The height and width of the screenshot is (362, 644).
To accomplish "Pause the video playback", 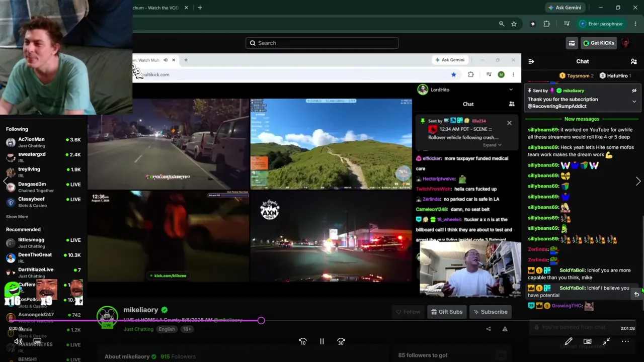I will 322,341.
